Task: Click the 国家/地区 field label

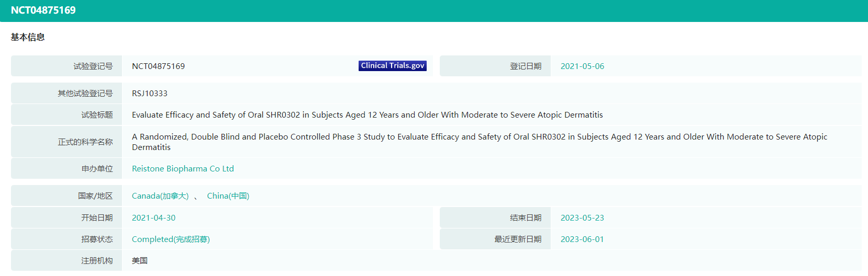Action: [x=95, y=196]
